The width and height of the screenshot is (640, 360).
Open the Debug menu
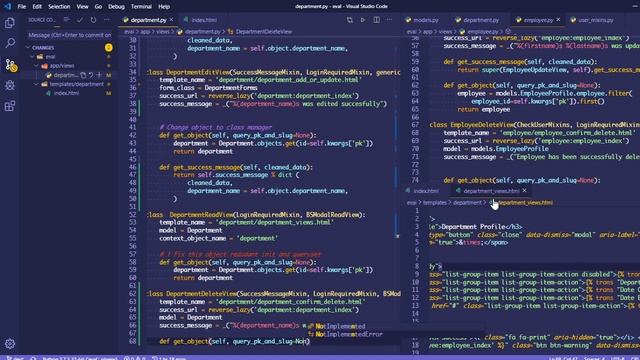pos(116,7)
